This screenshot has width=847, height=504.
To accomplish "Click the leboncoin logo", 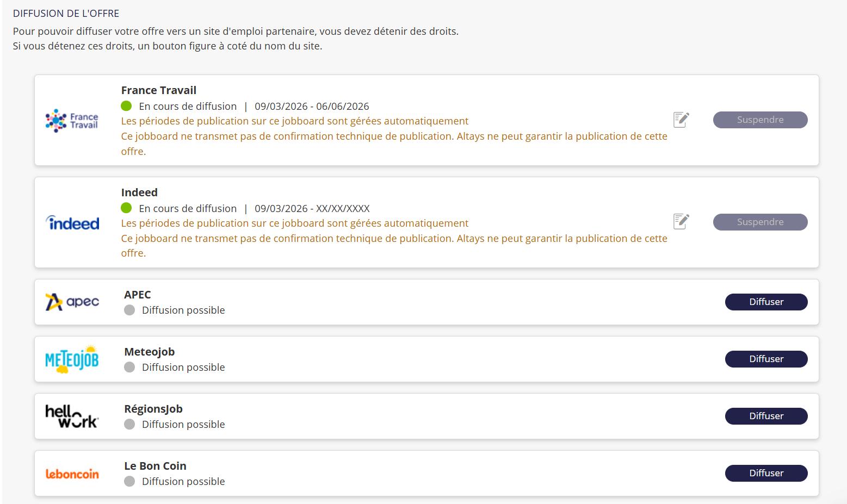I will 72,474.
